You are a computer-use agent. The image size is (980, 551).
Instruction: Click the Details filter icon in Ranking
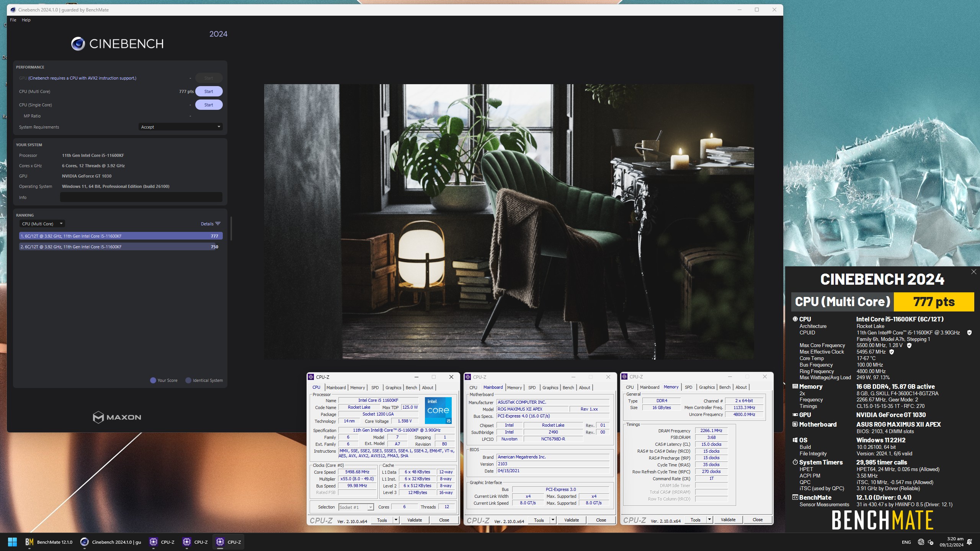[218, 224]
